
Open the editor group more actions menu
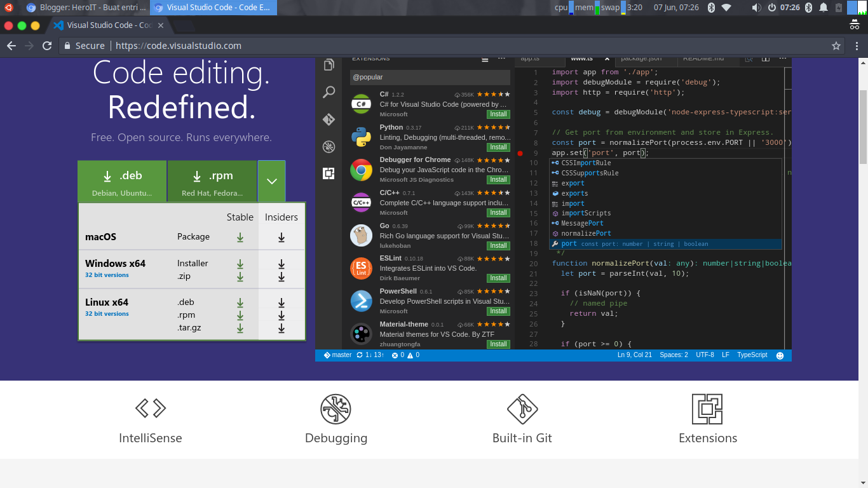[x=783, y=58]
